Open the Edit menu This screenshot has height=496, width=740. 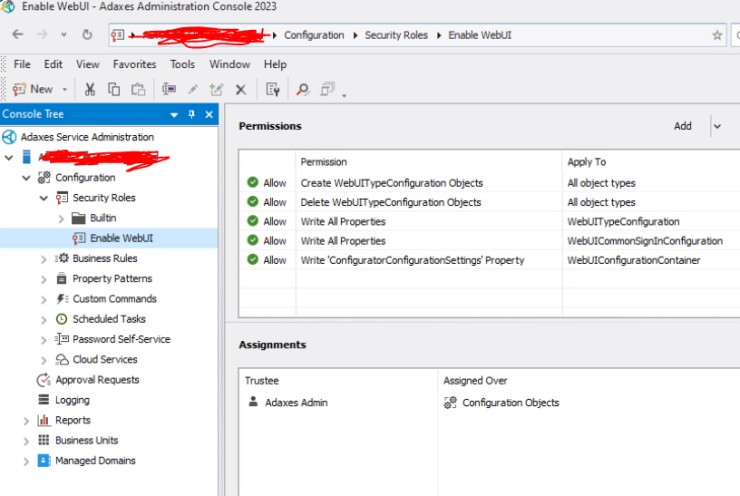[53, 64]
